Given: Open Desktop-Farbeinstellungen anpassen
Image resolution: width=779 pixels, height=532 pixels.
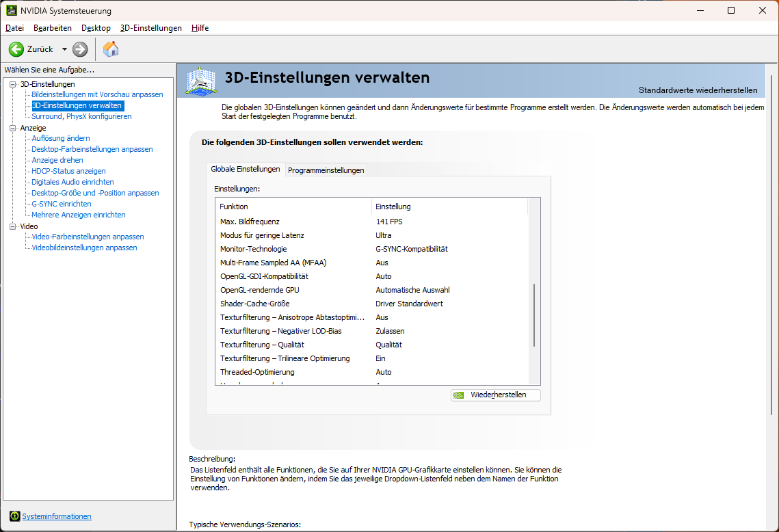Looking at the screenshot, I should point(92,149).
